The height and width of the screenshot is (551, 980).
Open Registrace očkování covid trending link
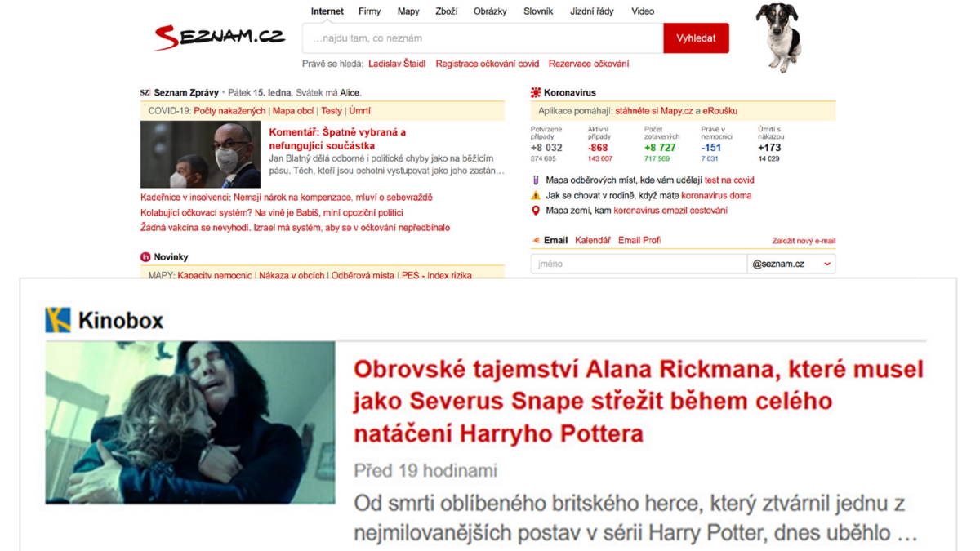tap(488, 64)
